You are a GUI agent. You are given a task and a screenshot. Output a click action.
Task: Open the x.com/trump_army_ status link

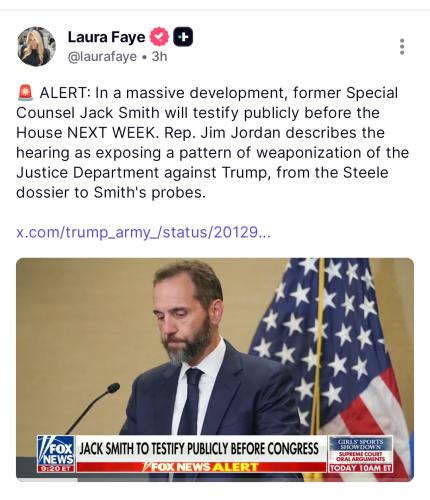[x=144, y=232]
